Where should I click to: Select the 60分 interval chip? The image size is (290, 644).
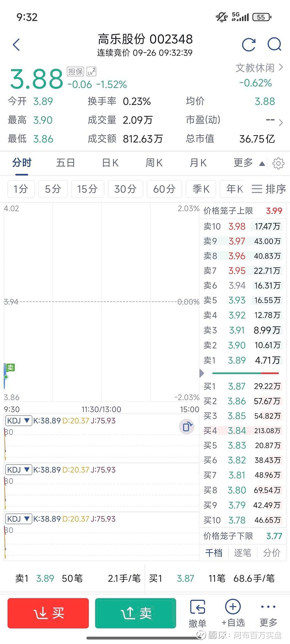pyautogui.click(x=164, y=189)
